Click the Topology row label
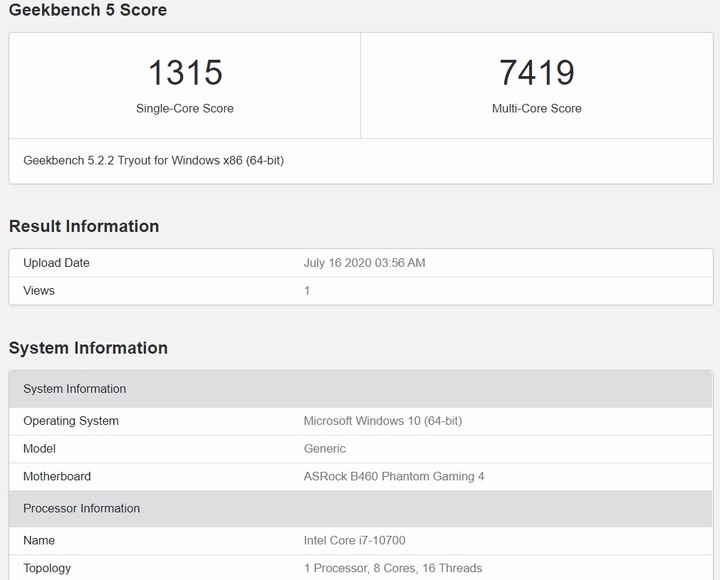Image resolution: width=720 pixels, height=580 pixels. click(x=47, y=569)
